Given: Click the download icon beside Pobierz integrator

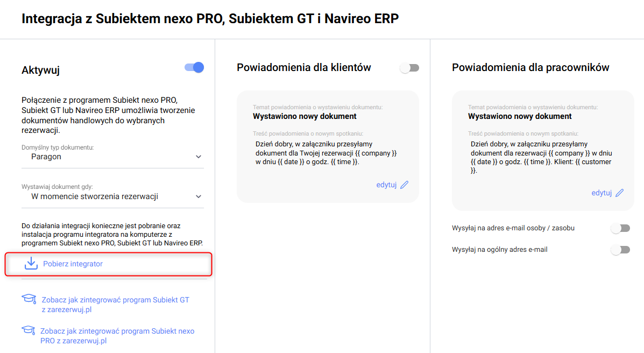Looking at the screenshot, I should click(x=31, y=263).
